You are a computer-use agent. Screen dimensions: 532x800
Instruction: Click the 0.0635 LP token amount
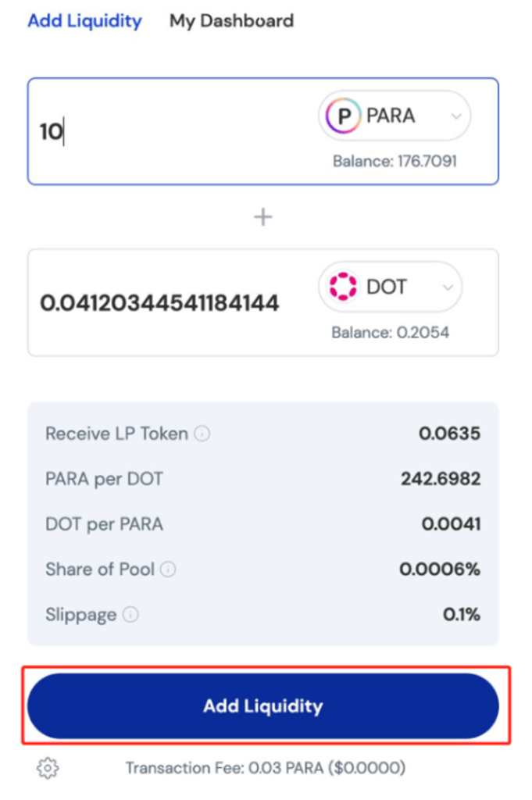click(449, 434)
